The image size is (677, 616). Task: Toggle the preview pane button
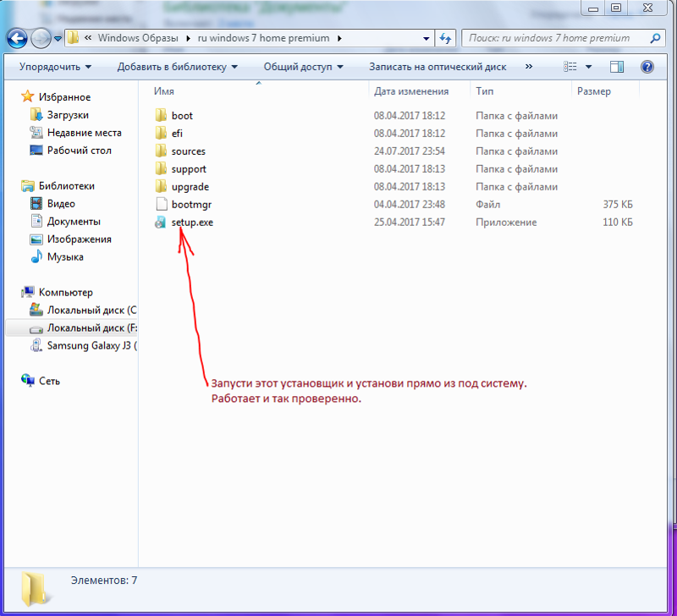tap(617, 67)
